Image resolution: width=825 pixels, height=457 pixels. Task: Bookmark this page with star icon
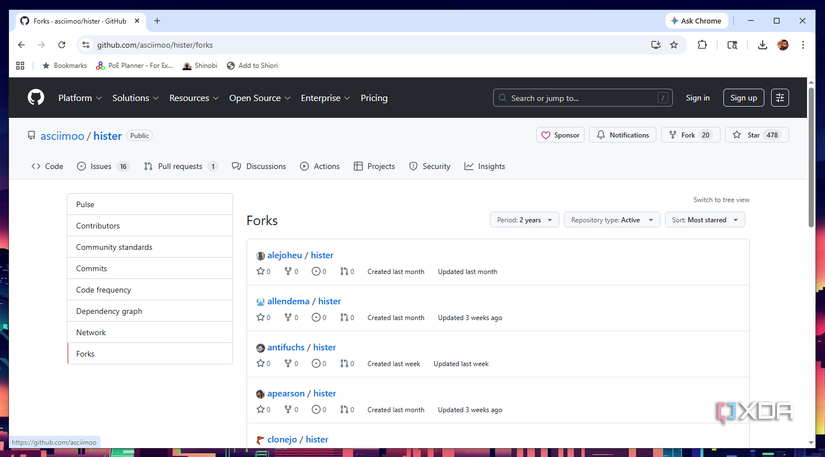pyautogui.click(x=674, y=45)
